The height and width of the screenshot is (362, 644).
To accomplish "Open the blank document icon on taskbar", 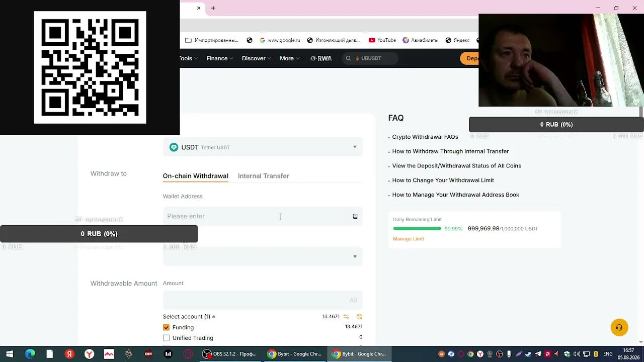I will point(49,354).
